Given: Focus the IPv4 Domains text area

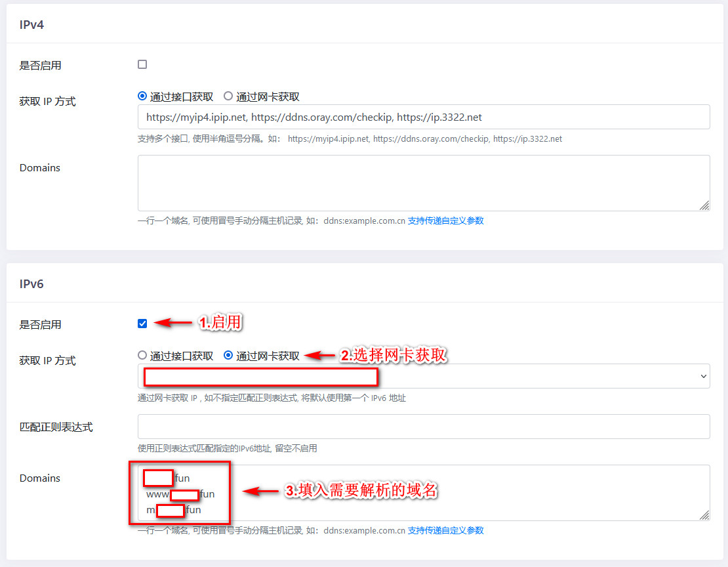Looking at the screenshot, I should click(x=423, y=182).
